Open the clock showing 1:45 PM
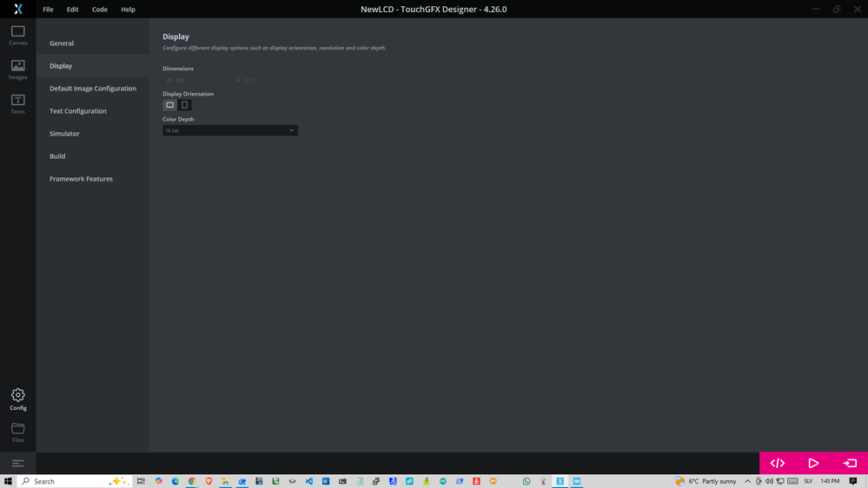Viewport: 868px width, 488px height. (x=830, y=481)
